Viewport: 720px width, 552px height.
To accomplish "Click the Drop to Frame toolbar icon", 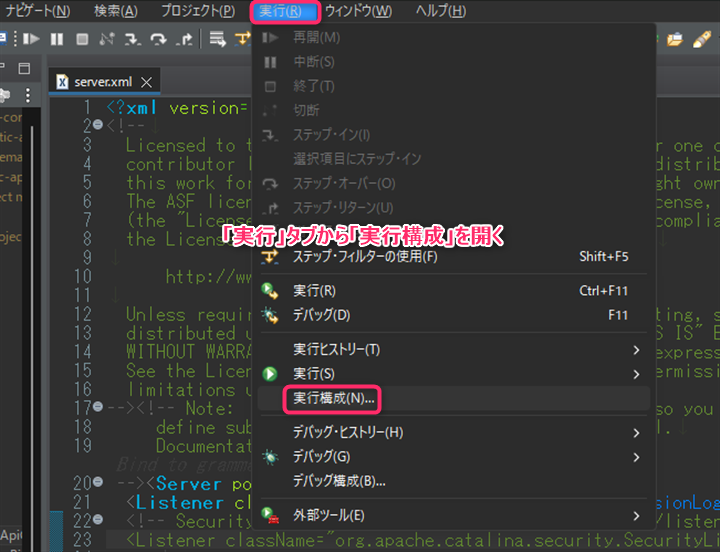I will tap(218, 39).
